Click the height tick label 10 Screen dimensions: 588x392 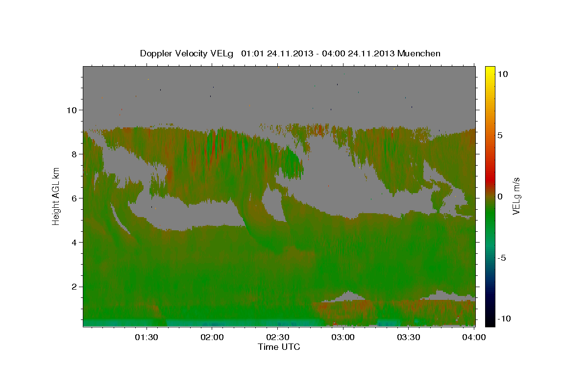coord(73,110)
